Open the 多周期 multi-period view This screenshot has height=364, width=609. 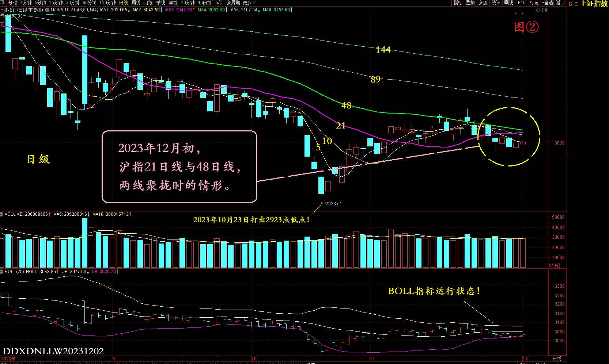click(x=233, y=3)
